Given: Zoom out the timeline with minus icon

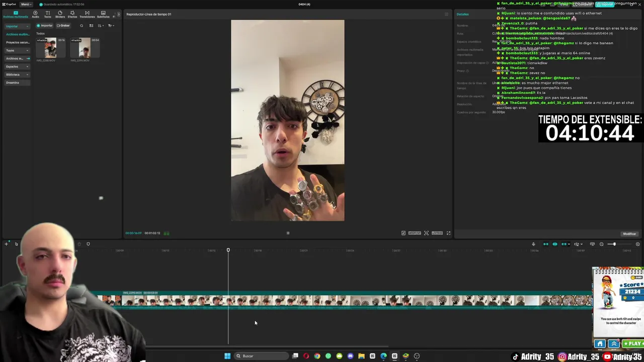Looking at the screenshot, I should pos(601,244).
